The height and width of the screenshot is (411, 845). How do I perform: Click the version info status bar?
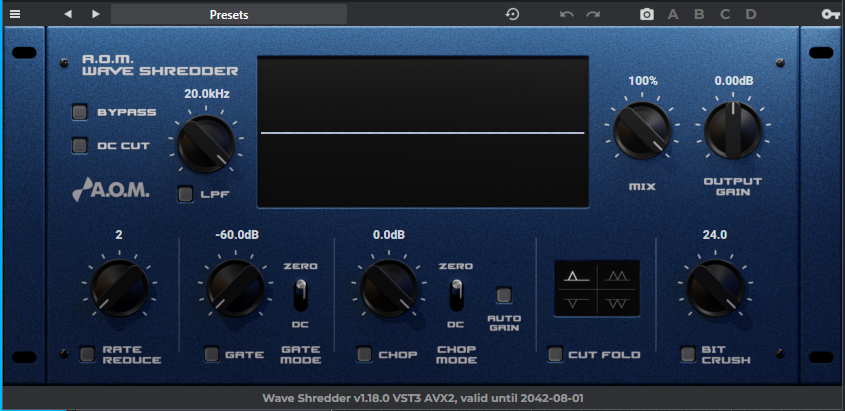423,399
